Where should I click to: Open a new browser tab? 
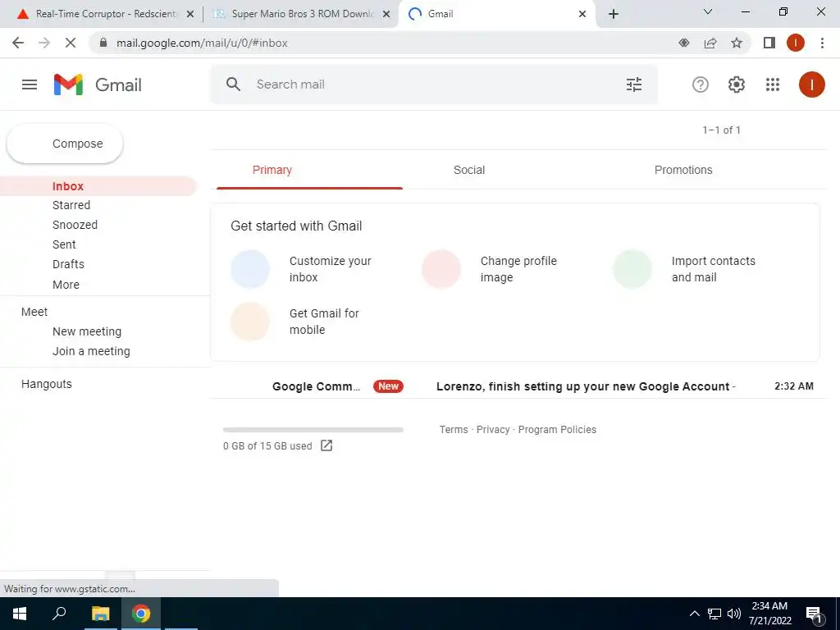pyautogui.click(x=614, y=14)
